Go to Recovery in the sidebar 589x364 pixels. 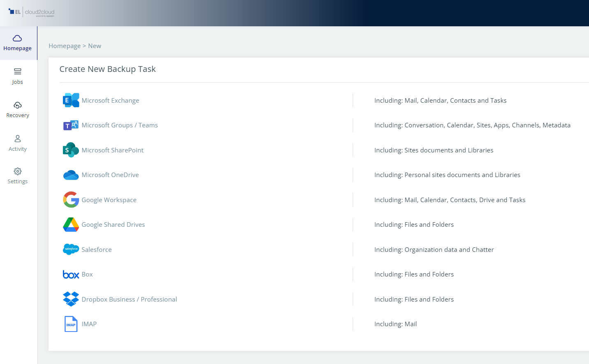point(18,110)
